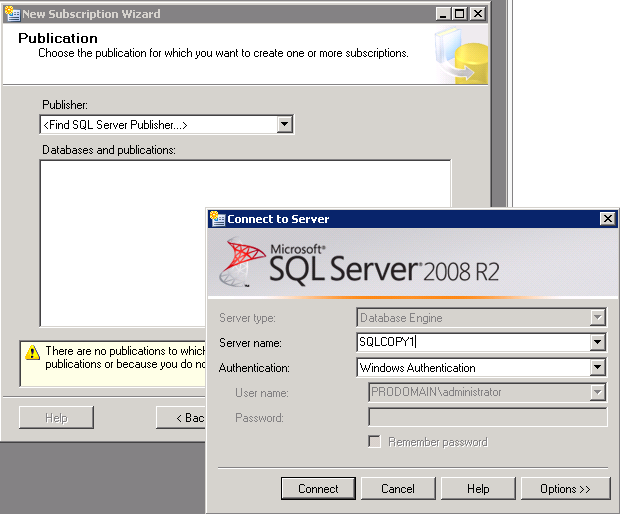Screen dimensions: 620x514
Task: Click the New Subscription Wizard title icon
Action: pos(11,14)
